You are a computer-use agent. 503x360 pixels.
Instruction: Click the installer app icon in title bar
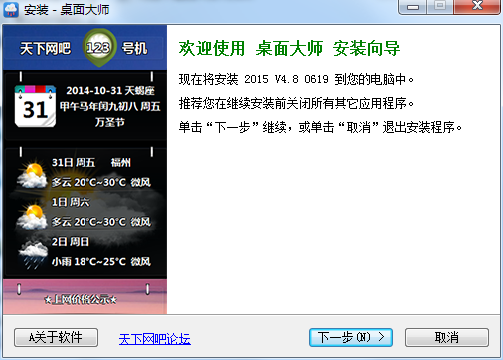click(11, 10)
